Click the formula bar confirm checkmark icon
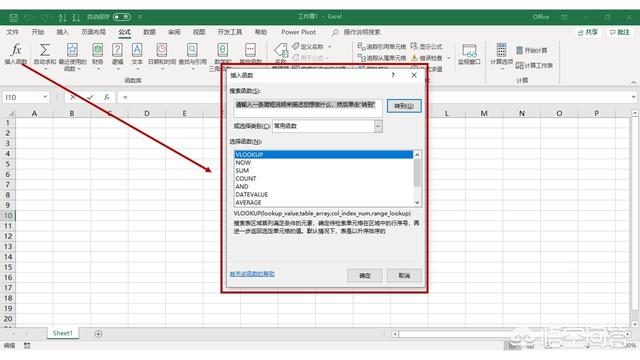 click(x=90, y=97)
